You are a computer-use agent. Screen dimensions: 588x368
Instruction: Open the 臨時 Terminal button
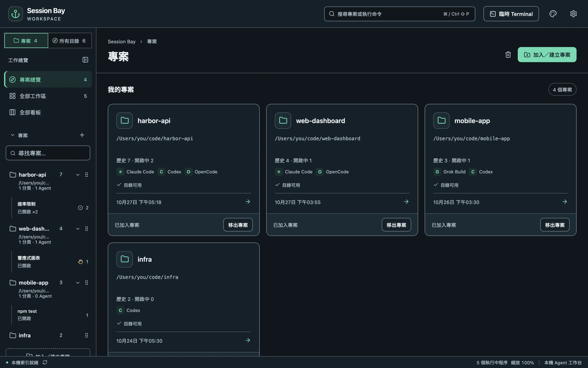[511, 14]
